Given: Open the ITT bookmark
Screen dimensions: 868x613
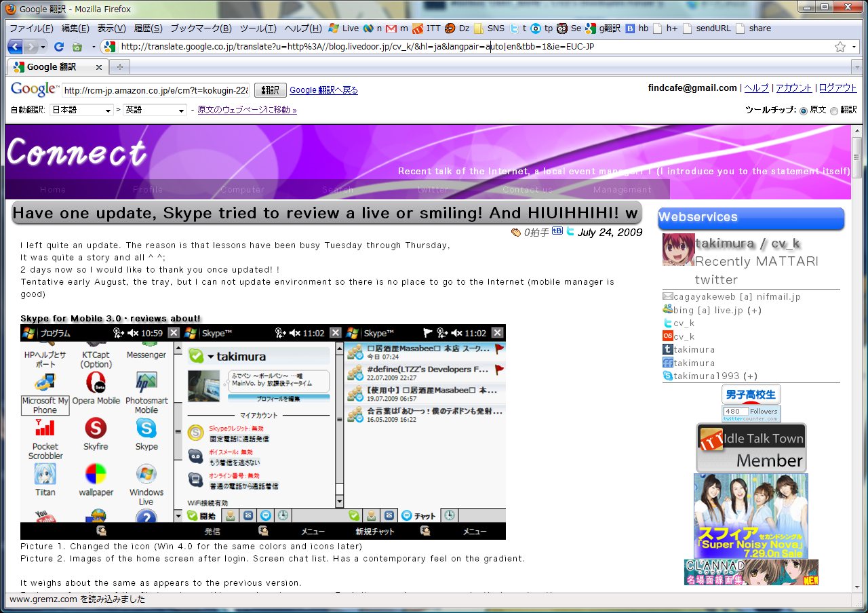Looking at the screenshot, I should (x=427, y=28).
